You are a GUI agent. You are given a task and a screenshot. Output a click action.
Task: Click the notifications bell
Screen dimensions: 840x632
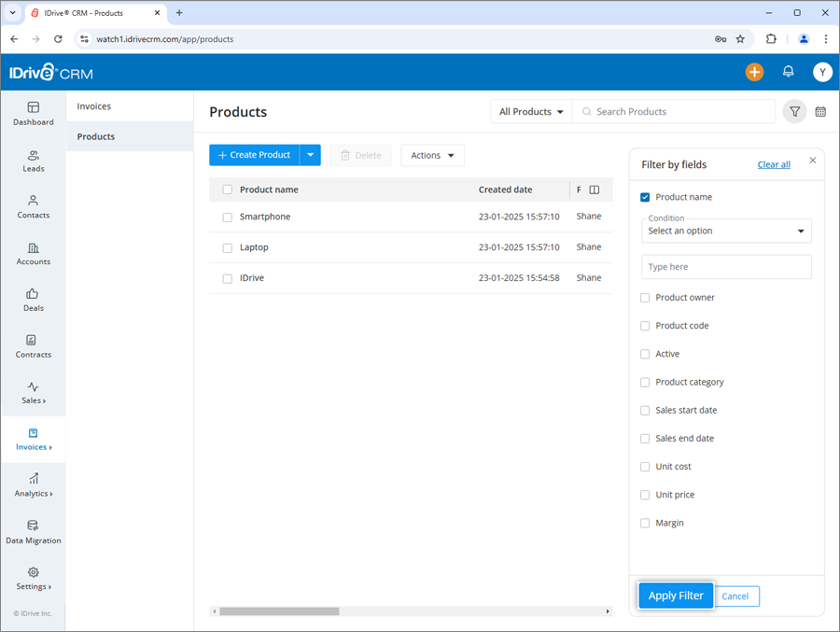click(788, 72)
